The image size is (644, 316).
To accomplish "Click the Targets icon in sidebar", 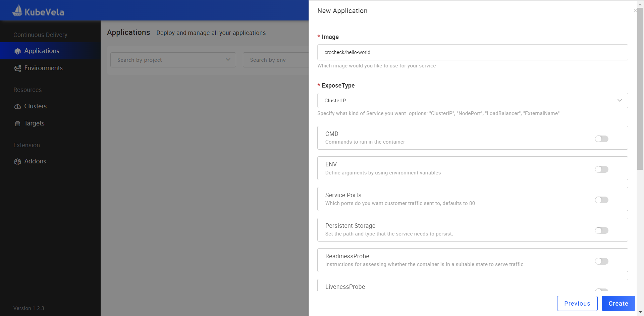I will 18,124.
